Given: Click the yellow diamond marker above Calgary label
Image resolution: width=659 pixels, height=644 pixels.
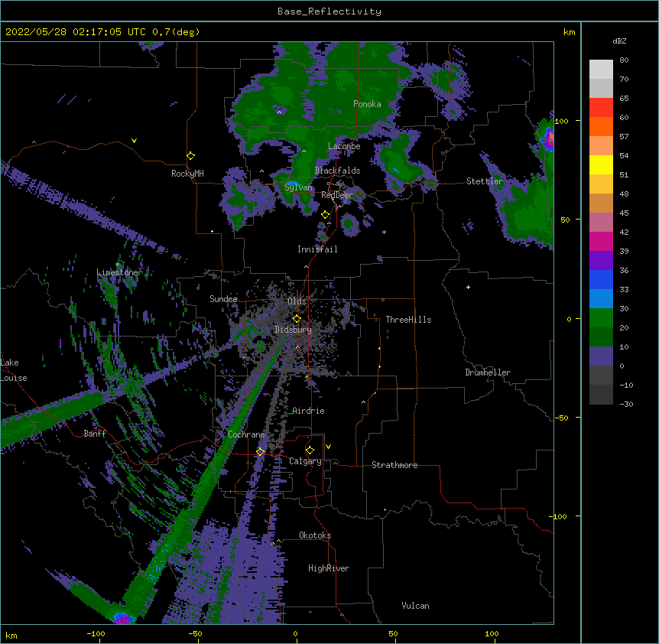Looking at the screenshot, I should tap(310, 450).
